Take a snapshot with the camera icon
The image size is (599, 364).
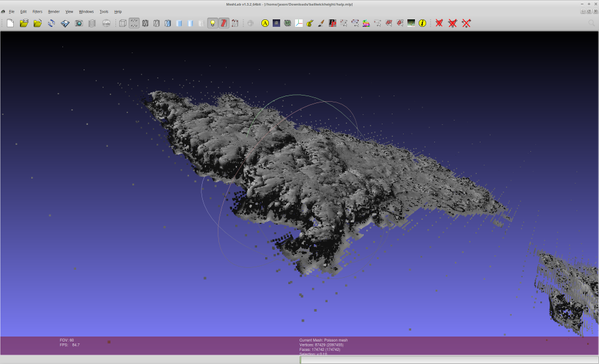[79, 23]
